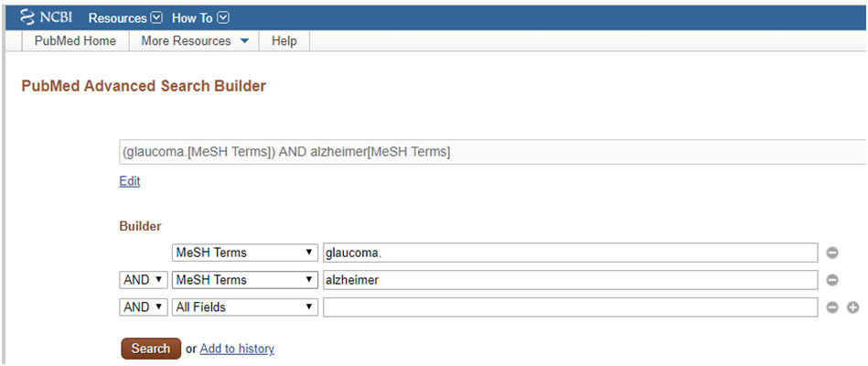Viewport: 868px width, 366px height.
Task: Open PubMed Home menu item
Action: (75, 41)
